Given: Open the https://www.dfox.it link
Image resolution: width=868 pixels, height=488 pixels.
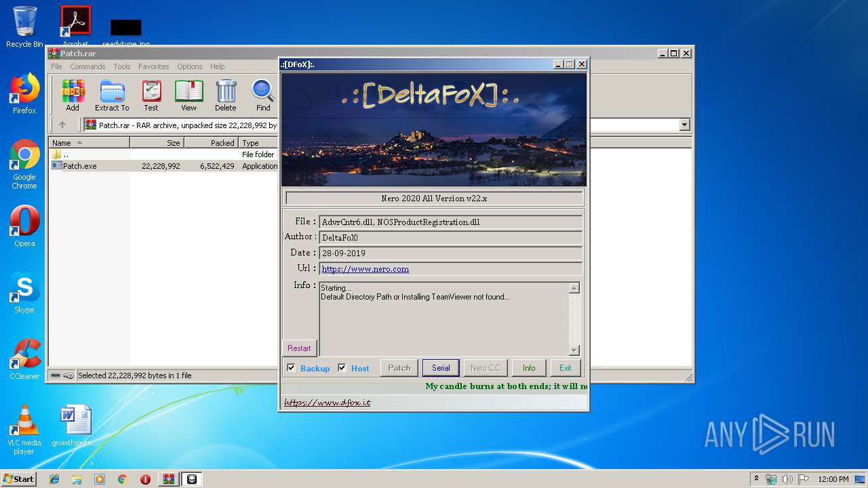Looking at the screenshot, I should [327, 403].
